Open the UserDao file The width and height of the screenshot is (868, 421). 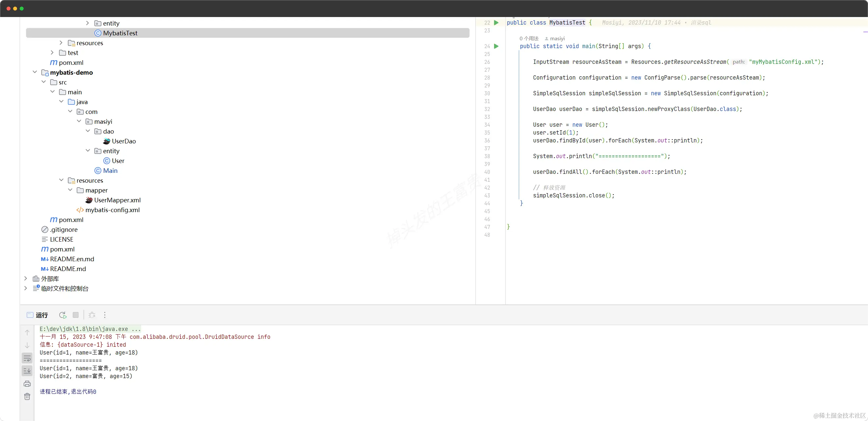123,141
